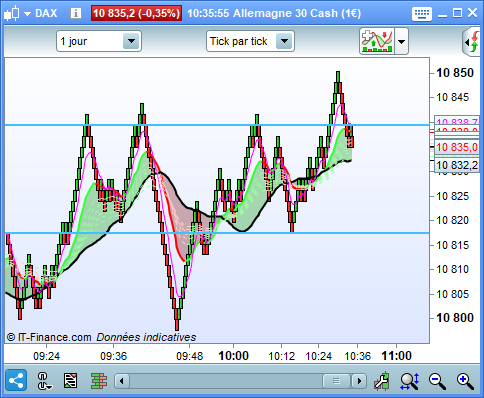Image resolution: width=484 pixels, height=398 pixels.
Task: Click the 10 835,2 (-0,35%) price box
Action: (x=136, y=13)
